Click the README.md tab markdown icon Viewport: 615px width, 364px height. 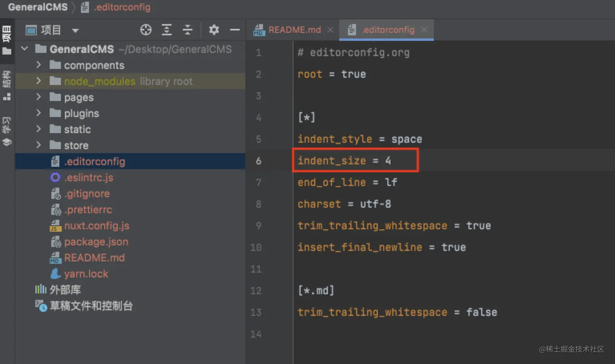click(258, 30)
